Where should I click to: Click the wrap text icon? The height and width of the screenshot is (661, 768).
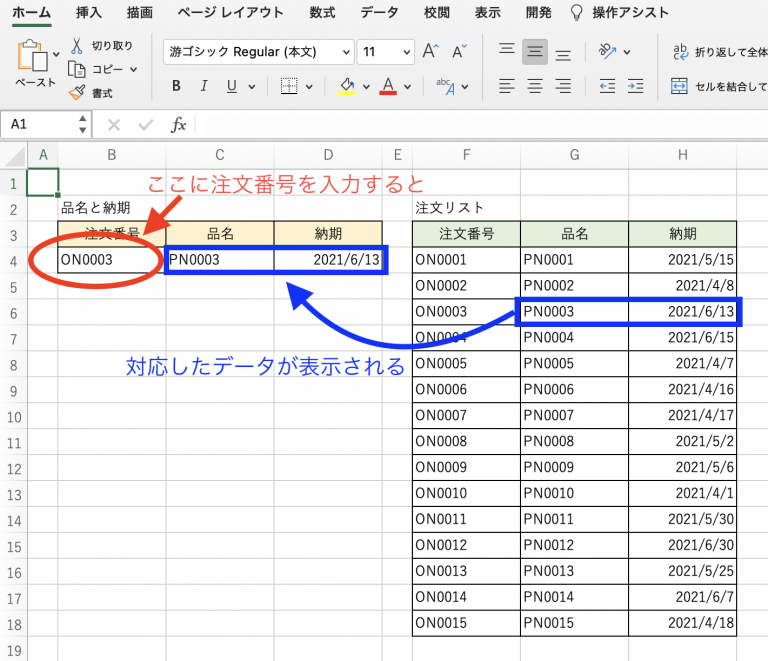(681, 51)
